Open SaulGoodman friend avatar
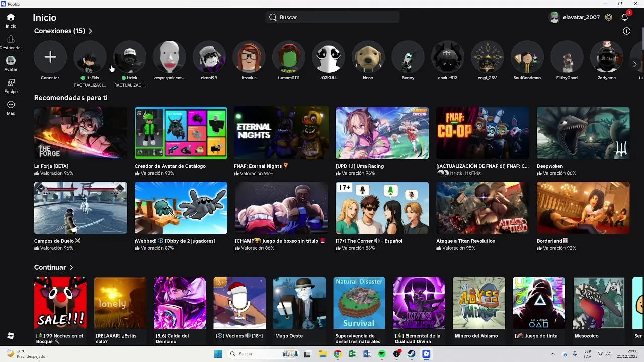The width and height of the screenshot is (644, 362). [527, 57]
